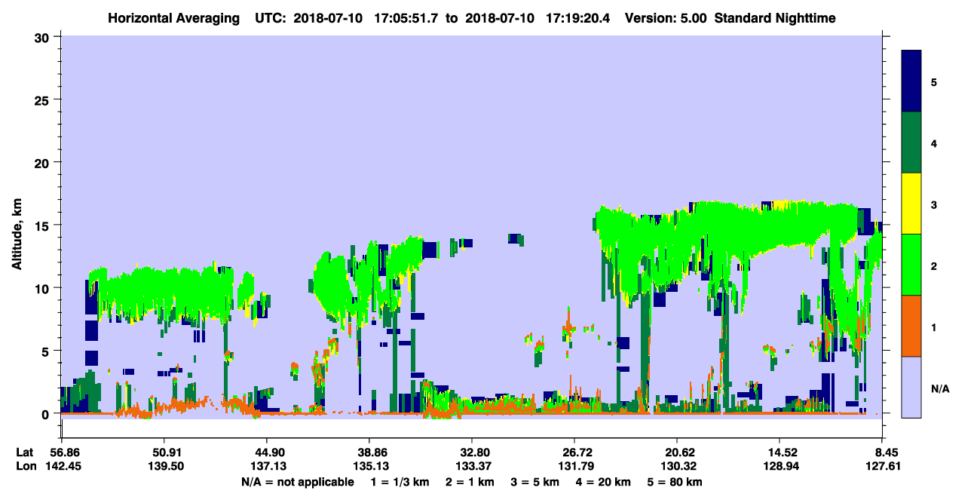Click the color bar label '1'
This screenshot has width=980, height=503.
tap(933, 327)
